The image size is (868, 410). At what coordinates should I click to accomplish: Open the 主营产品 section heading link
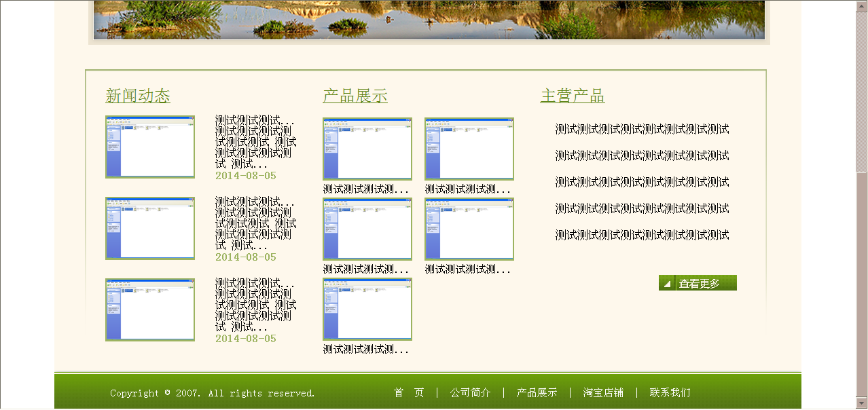573,96
